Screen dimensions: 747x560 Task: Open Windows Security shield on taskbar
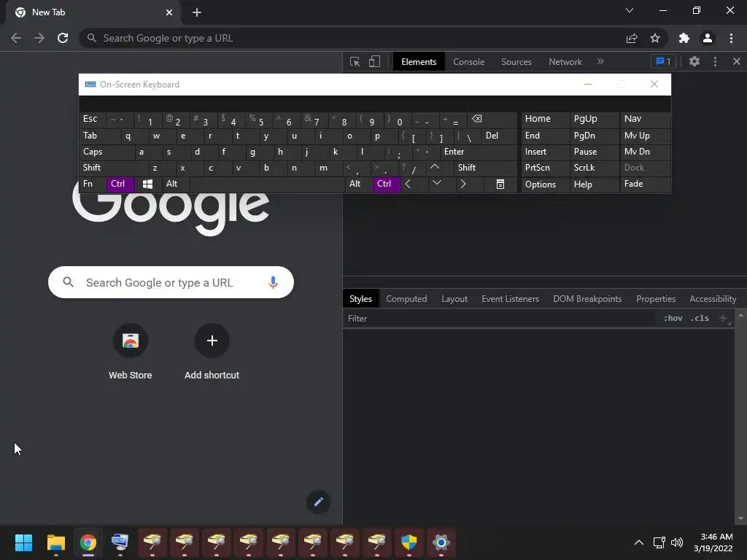[409, 542]
